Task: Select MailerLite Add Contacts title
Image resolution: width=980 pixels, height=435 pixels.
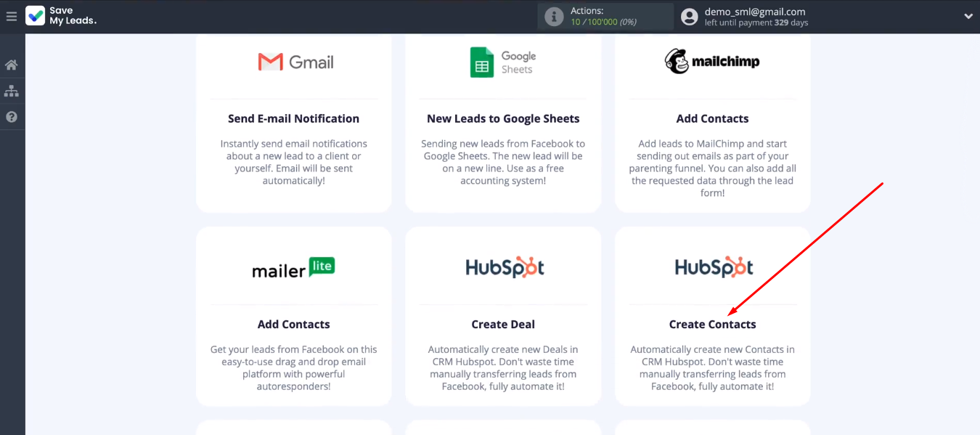Action: click(293, 324)
